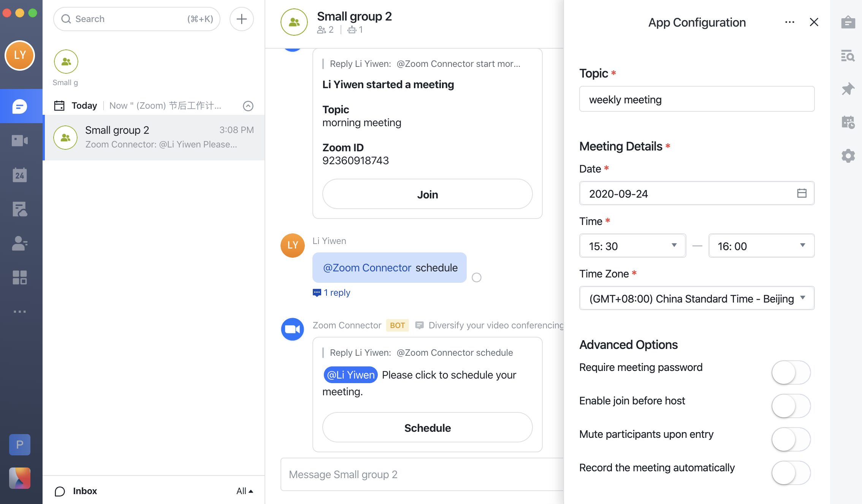Click the Join meeting button
Viewport: 862px width, 504px height.
427,194
